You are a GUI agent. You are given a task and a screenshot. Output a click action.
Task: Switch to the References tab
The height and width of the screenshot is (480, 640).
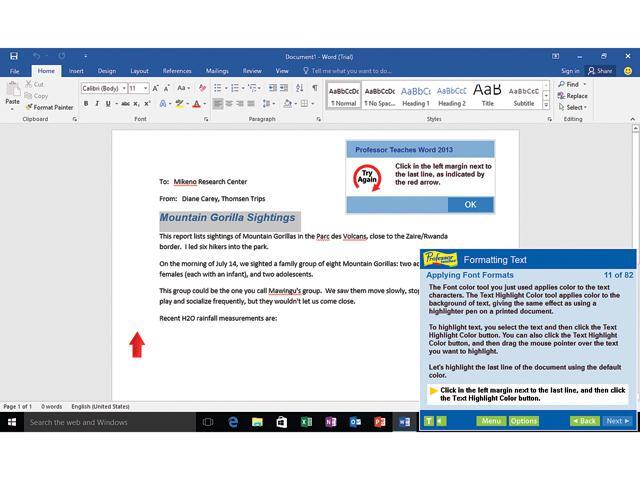[x=177, y=71]
